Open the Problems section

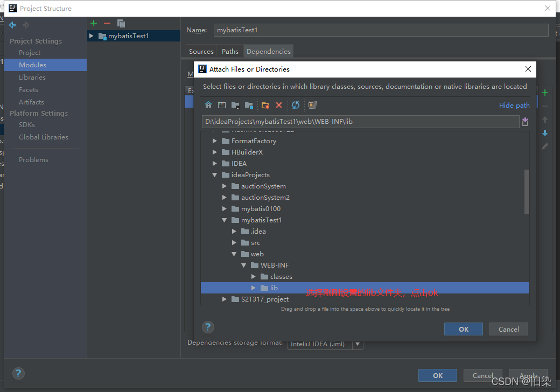[x=33, y=160]
